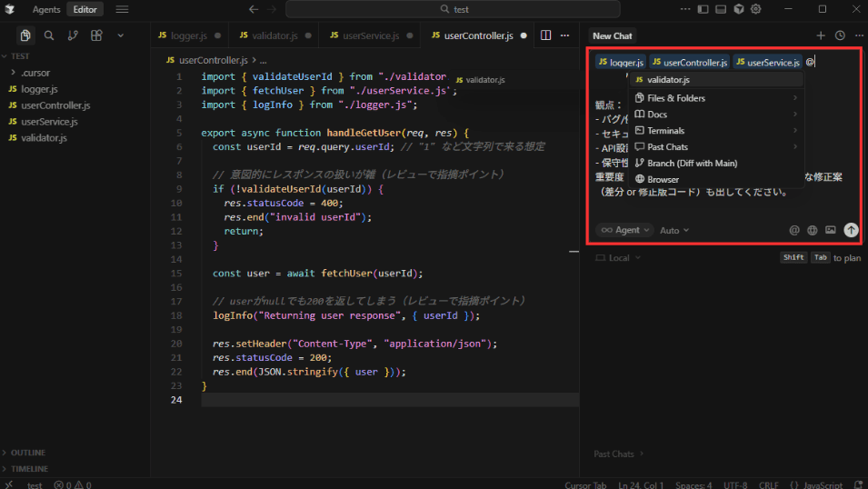Screen dimensions: 868x489
Task: Open chat history clock icon
Action: click(x=840, y=35)
